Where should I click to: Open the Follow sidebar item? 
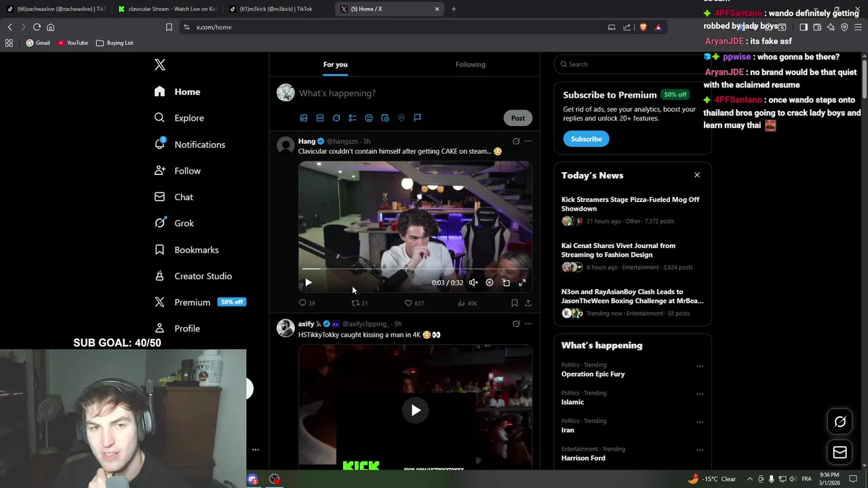pyautogui.click(x=177, y=171)
